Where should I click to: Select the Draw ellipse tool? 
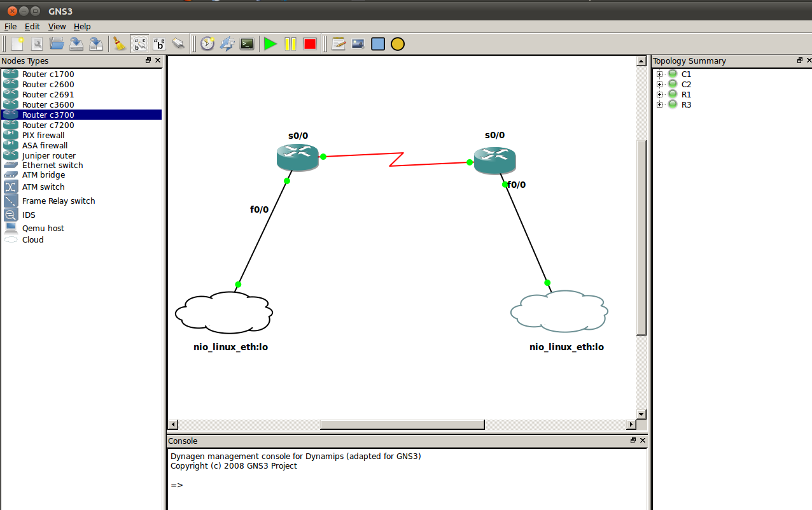[398, 44]
